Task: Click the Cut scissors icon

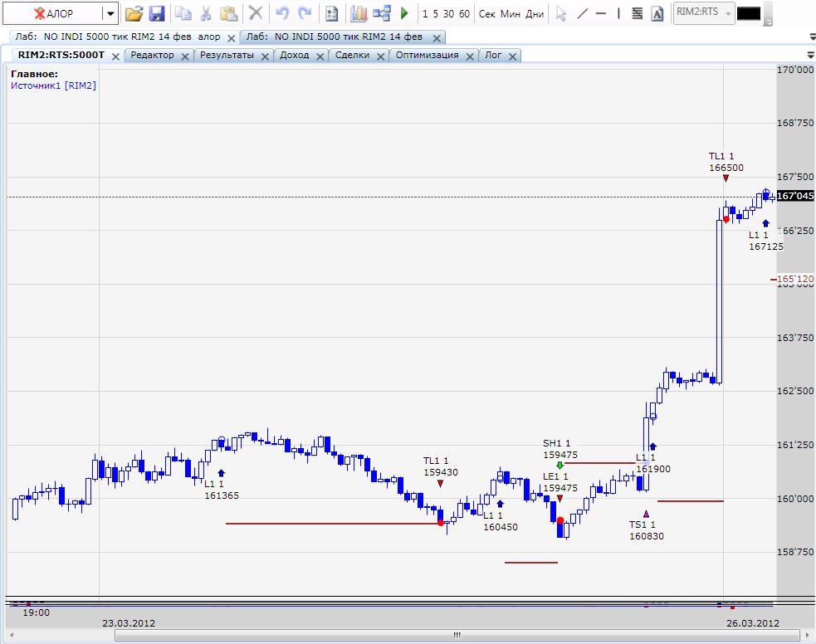Action: coord(206,13)
